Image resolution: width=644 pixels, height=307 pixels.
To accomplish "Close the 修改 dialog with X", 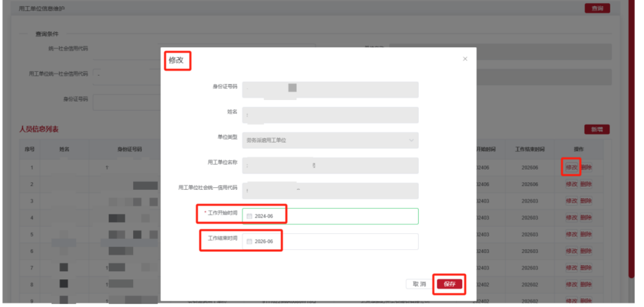I will [465, 59].
